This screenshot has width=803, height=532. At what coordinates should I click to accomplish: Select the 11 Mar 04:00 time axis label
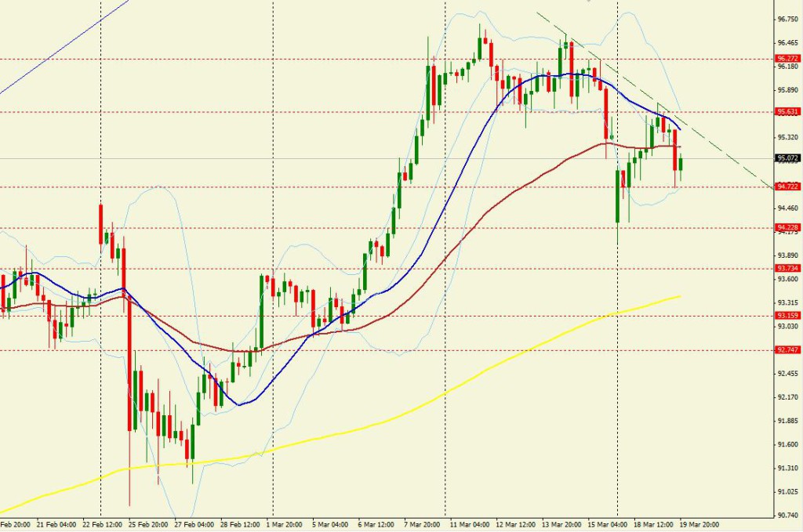[471, 525]
